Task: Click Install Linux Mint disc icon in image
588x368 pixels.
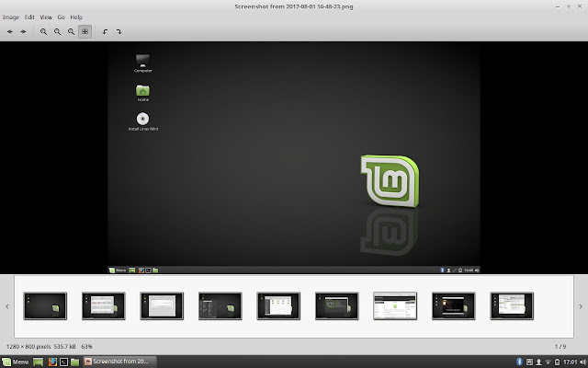Action: click(143, 121)
